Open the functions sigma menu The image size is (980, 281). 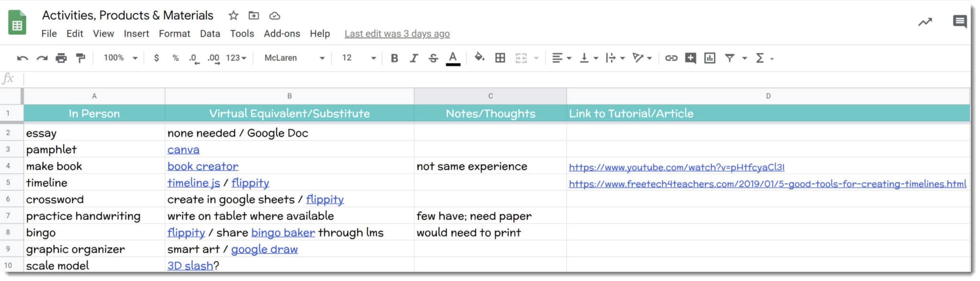click(x=764, y=58)
